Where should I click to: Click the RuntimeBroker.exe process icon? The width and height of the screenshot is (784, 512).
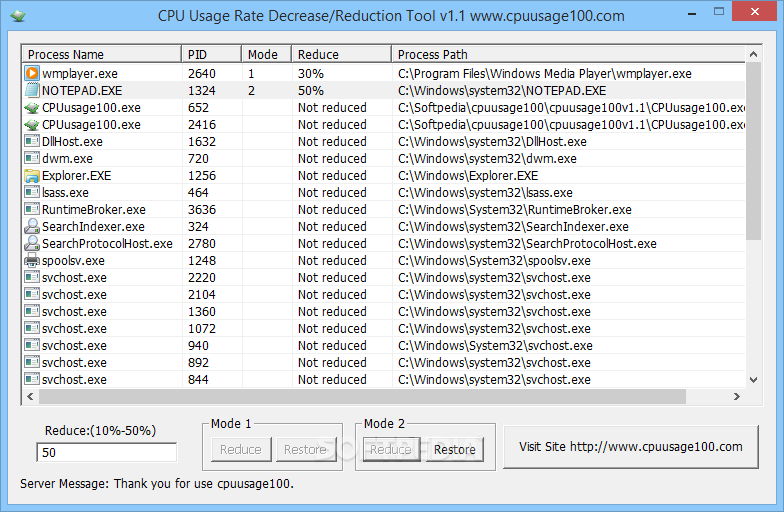[x=32, y=209]
